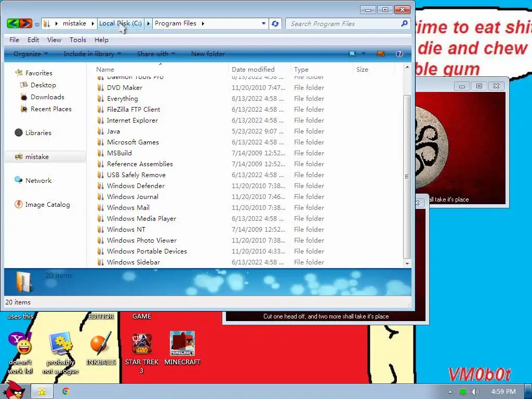Open the File menu

pos(14,39)
